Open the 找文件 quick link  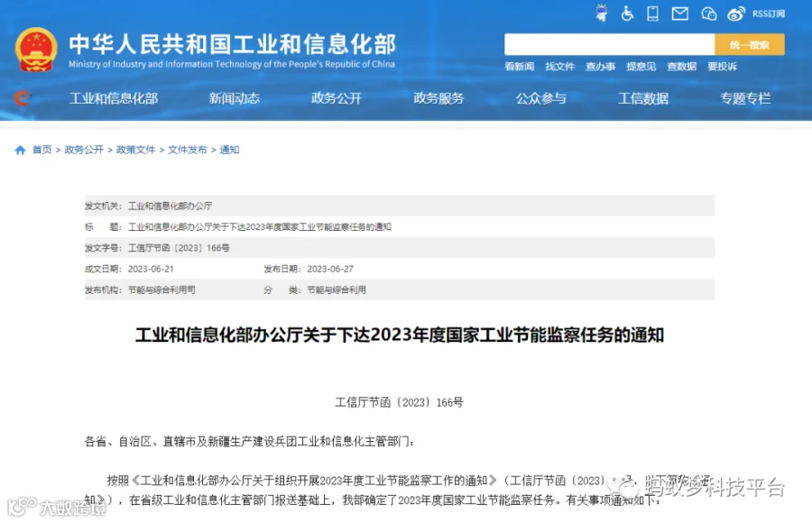coord(559,67)
